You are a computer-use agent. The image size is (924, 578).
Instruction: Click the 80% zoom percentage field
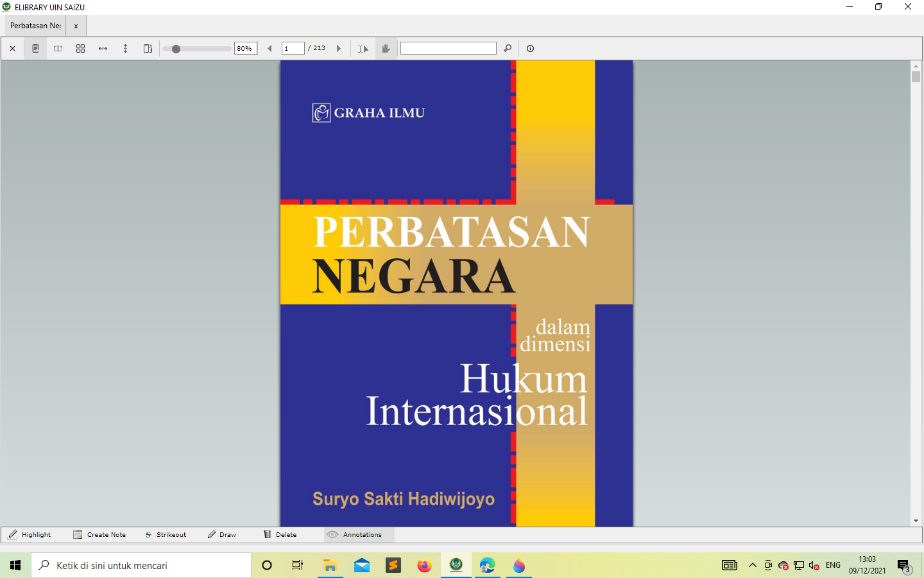(x=246, y=49)
